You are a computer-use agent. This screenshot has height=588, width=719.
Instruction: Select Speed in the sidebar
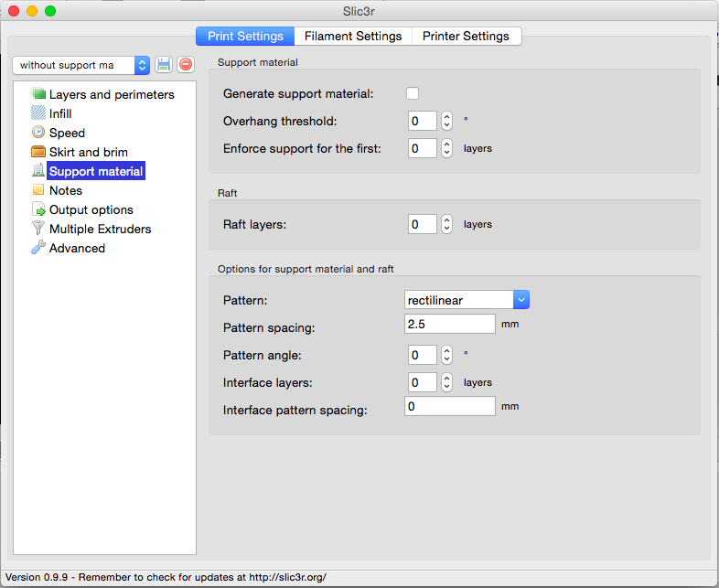67,133
